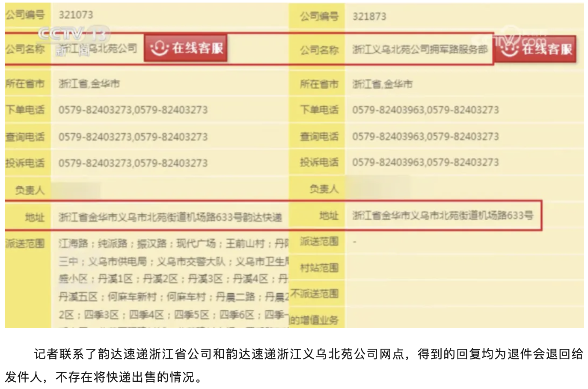Select right table 投诉电话 phone numbers
Image resolution: width=588 pixels, height=389 pixels.
[425, 162]
